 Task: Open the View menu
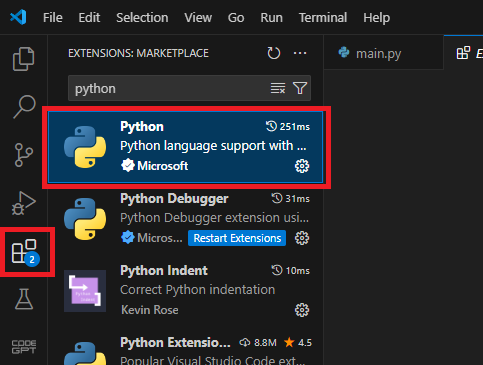click(198, 18)
